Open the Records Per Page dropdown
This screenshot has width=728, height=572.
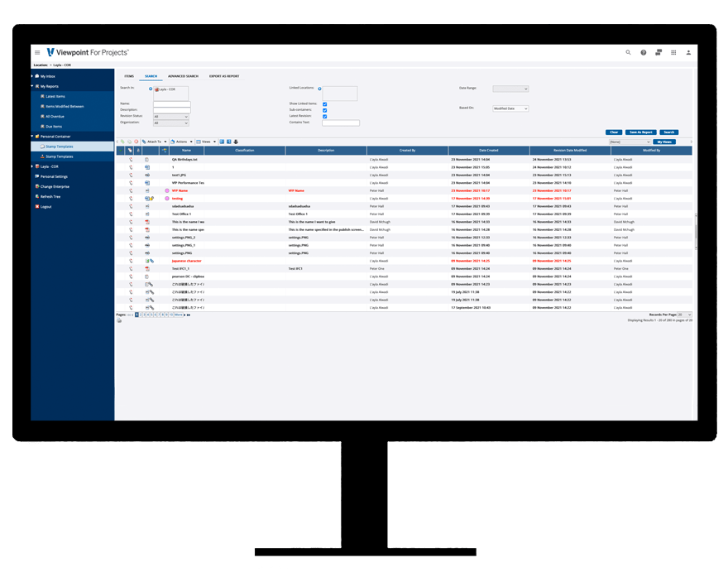(684, 315)
